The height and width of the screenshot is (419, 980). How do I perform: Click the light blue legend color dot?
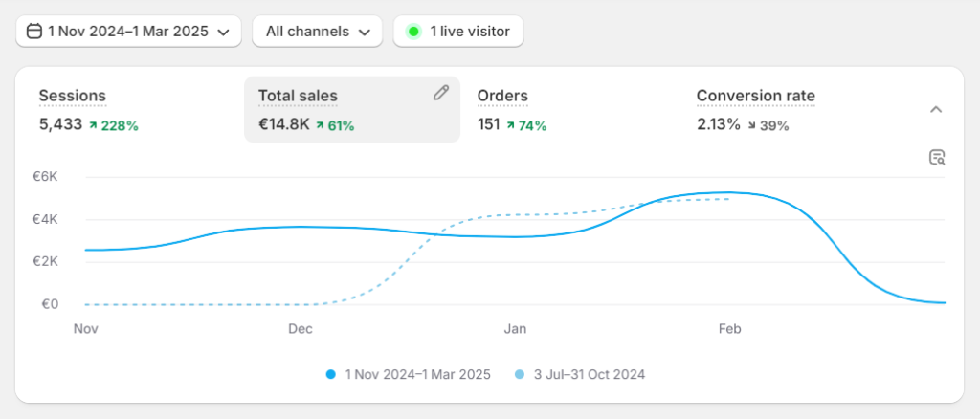click(x=520, y=374)
